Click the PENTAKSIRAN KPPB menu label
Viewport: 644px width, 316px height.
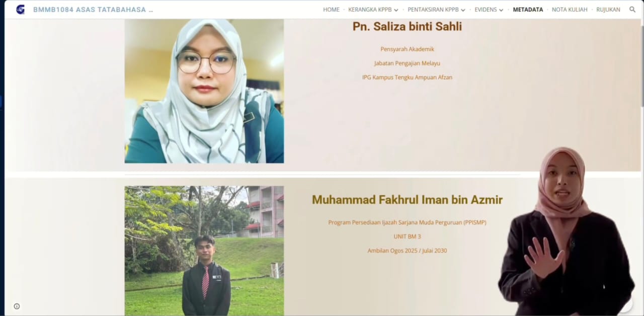(433, 10)
